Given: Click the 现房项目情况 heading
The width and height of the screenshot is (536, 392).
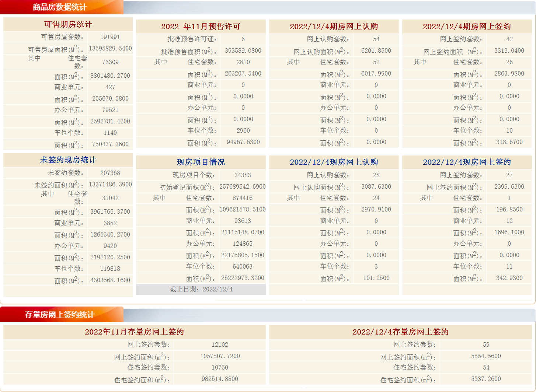Looking at the screenshot, I should pos(201,162).
